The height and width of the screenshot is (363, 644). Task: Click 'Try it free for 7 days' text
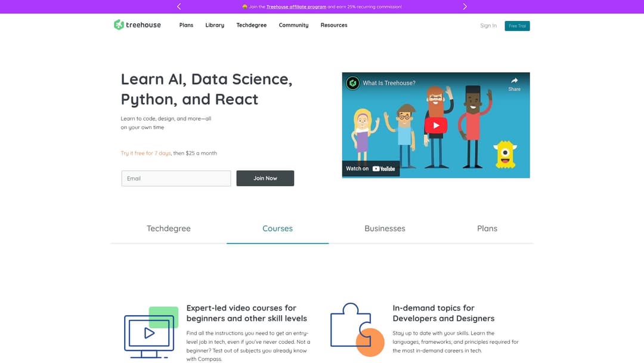click(145, 153)
